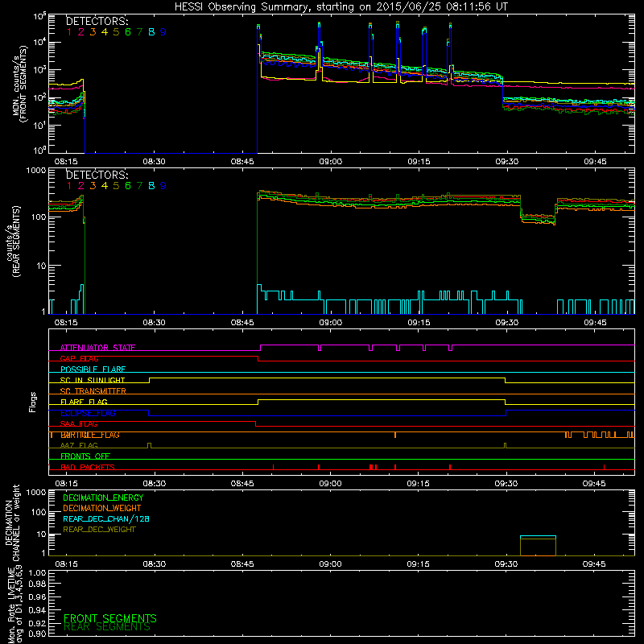Image resolution: width=644 pixels, height=644 pixels.
Task: Click the FLARE FLAG label
Action: (84, 402)
